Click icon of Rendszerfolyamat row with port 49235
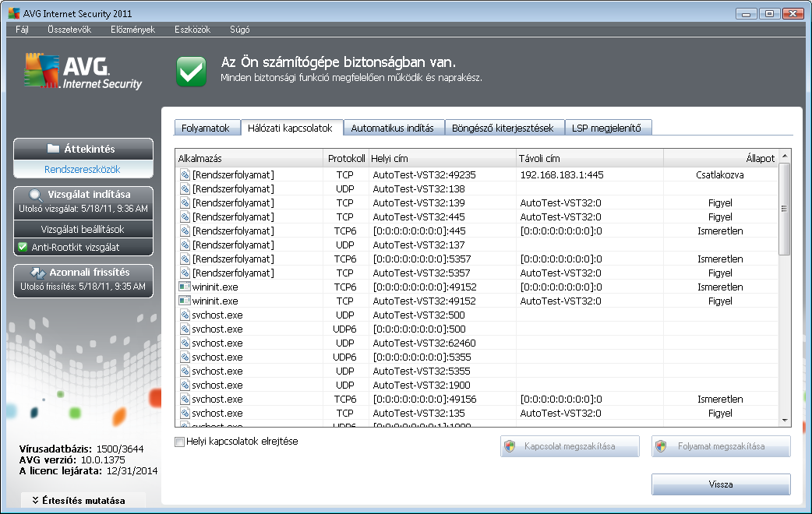The height and width of the screenshot is (514, 812). pos(185,175)
